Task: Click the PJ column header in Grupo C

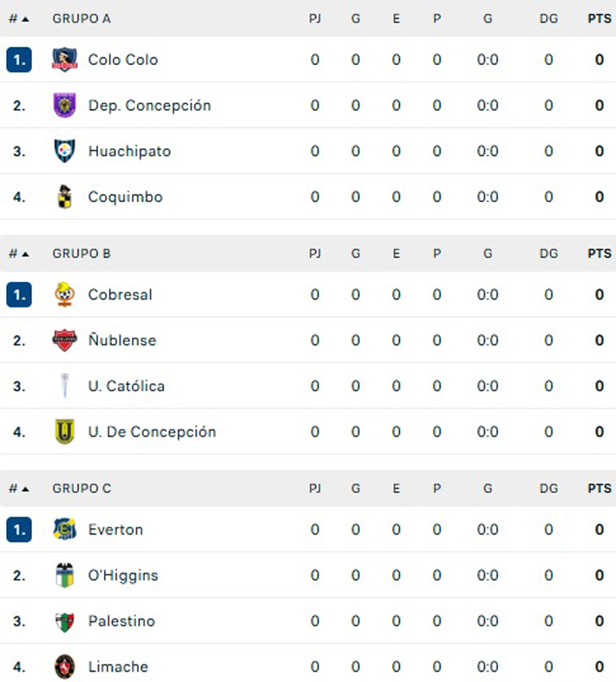Action: 315,489
